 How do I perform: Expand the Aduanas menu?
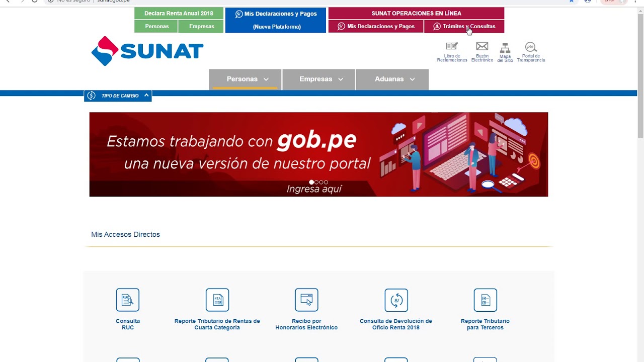pos(392,79)
